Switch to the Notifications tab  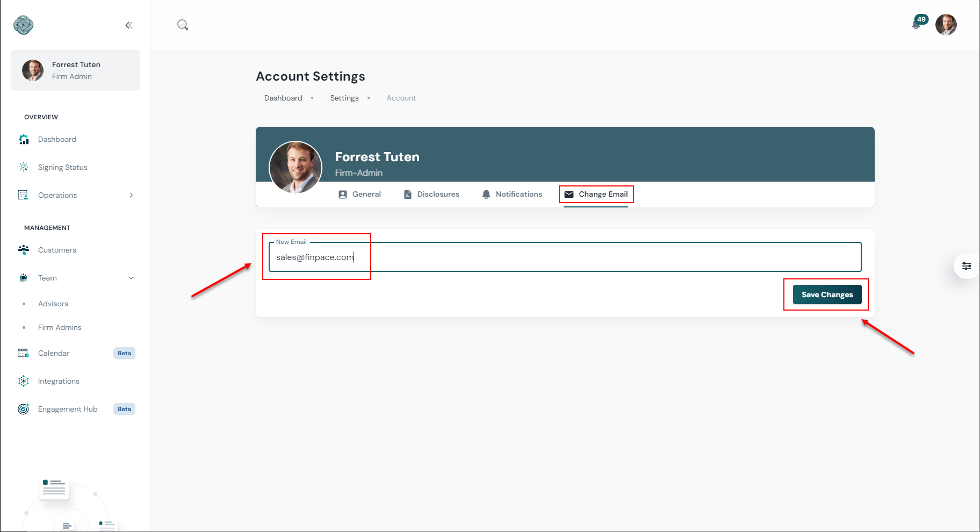[512, 195]
